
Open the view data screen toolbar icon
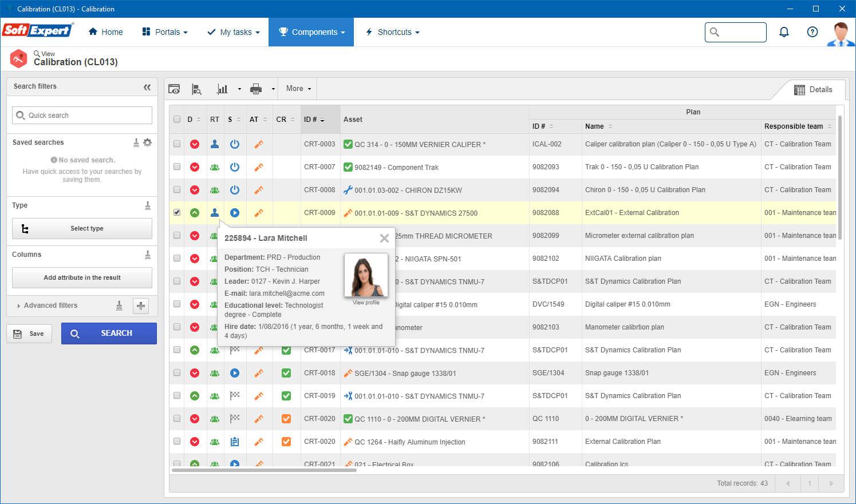click(174, 89)
